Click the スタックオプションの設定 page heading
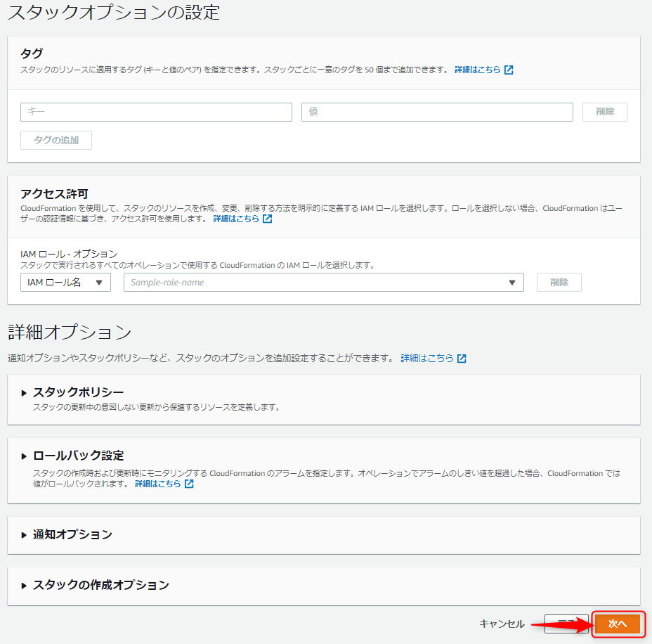The height and width of the screenshot is (644, 652). click(x=114, y=12)
